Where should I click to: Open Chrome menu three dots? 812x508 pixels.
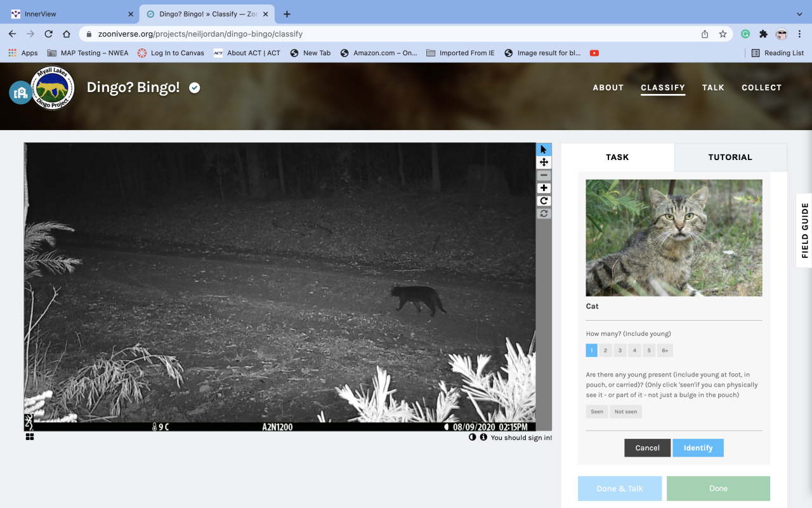[799, 34]
